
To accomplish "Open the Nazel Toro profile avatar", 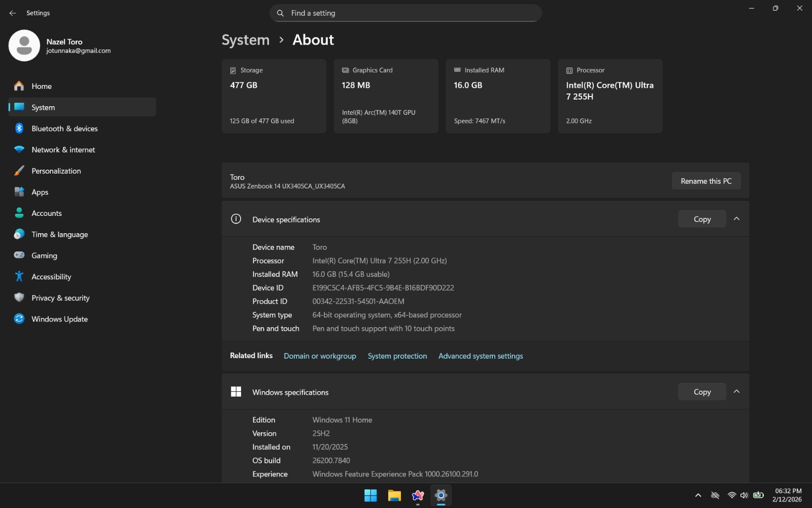I will click(x=24, y=46).
